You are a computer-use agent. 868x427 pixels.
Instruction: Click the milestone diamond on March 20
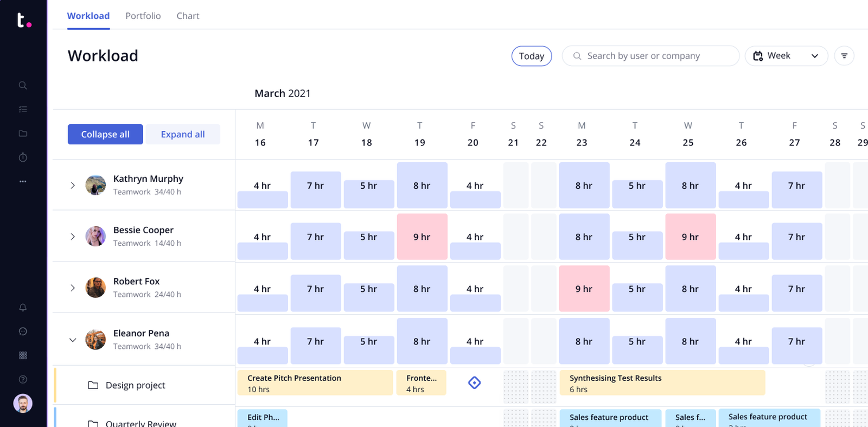(x=474, y=383)
